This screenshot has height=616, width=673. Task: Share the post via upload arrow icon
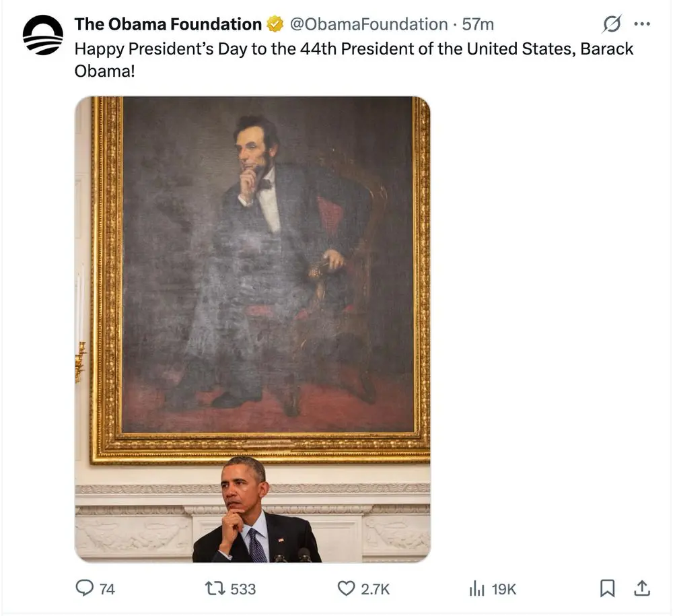(x=642, y=588)
